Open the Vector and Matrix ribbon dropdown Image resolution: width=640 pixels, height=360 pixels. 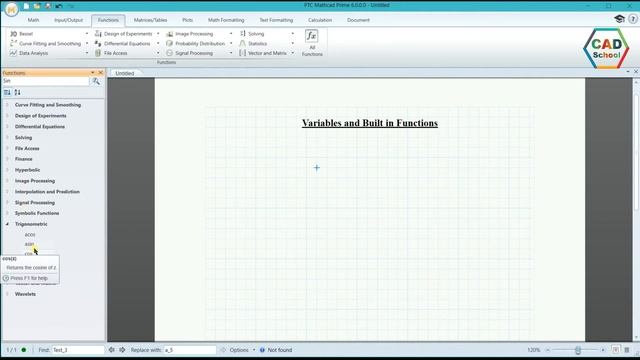pos(293,53)
